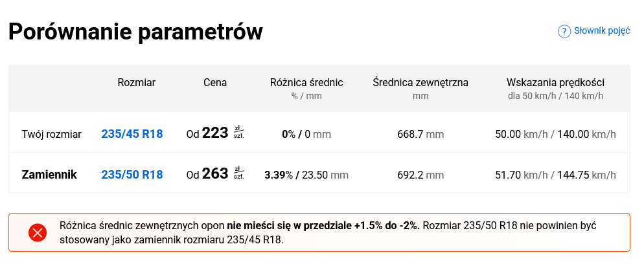644x266 pixels.
Task: Click the zł/szt. unit icon beside 263
Action: (x=238, y=173)
